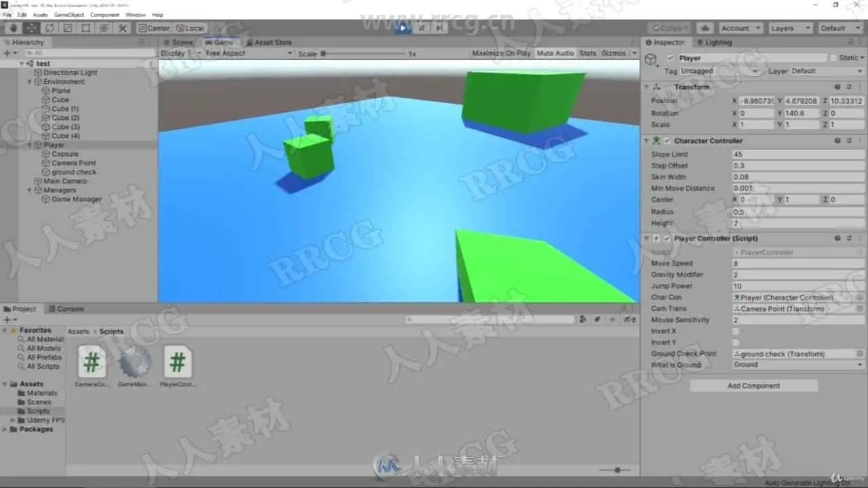Open Transform component help icon
Screen dimensions: 868x488
tap(838, 87)
